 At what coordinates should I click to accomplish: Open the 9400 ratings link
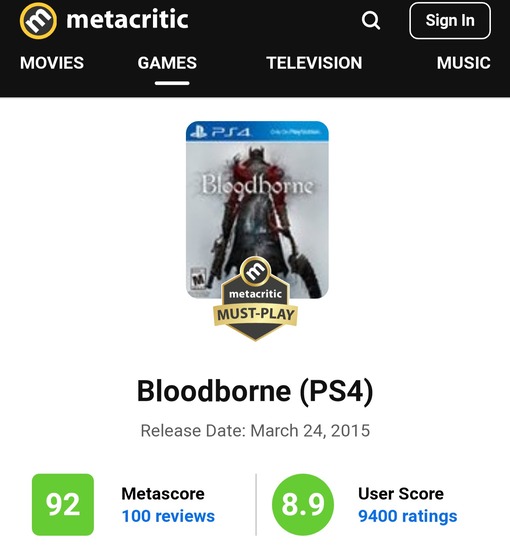click(x=408, y=516)
